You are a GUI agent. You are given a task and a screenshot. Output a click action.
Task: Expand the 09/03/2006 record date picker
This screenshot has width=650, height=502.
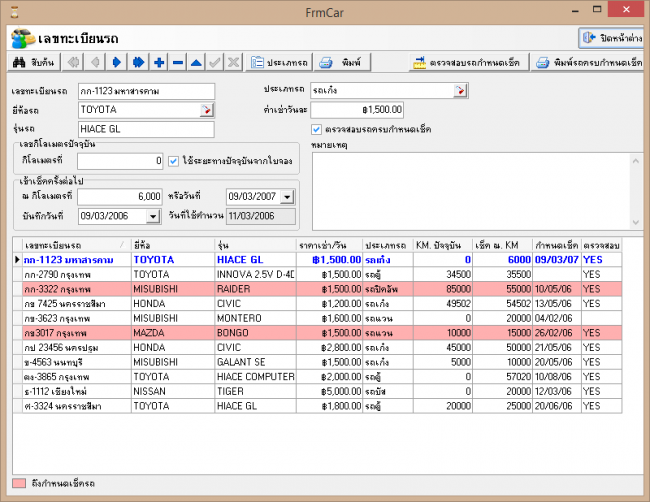click(x=153, y=215)
